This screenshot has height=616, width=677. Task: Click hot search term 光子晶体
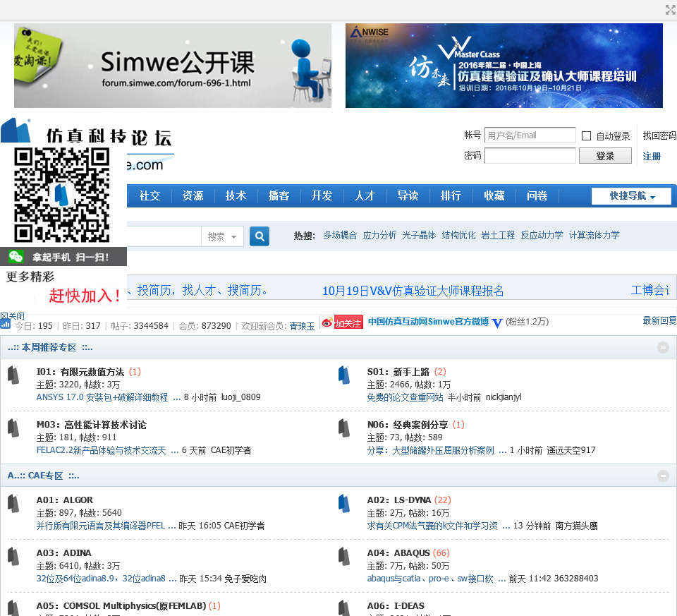[x=419, y=236]
